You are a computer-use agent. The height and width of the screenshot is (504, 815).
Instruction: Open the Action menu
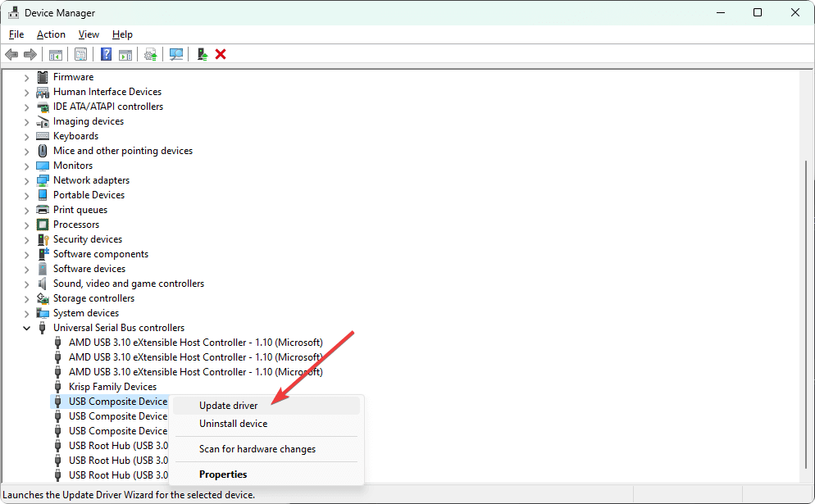click(x=51, y=34)
